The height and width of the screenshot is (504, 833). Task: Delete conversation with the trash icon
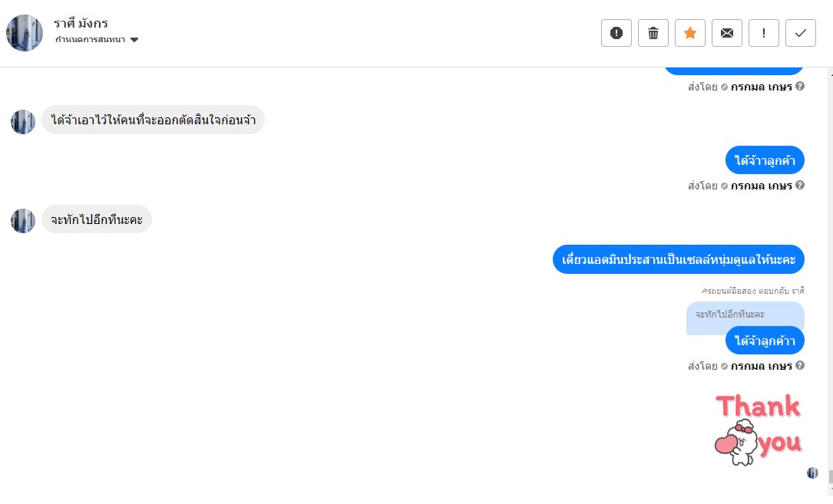coord(653,33)
